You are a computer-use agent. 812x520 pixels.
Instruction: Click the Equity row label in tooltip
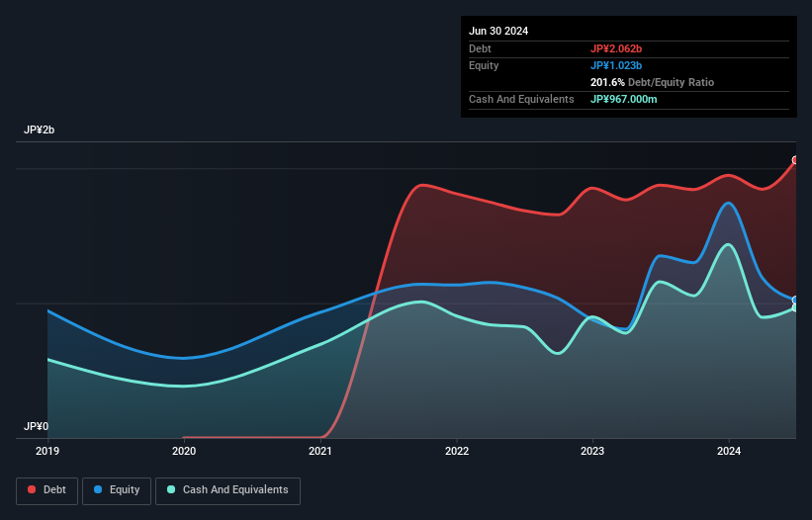point(484,65)
